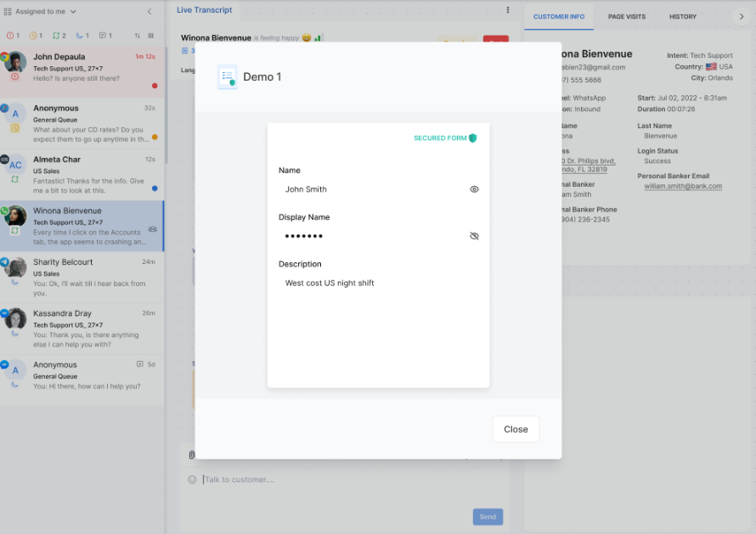Click the blue moon idle filter icon
Screen dimensions: 756x534
click(x=78, y=36)
